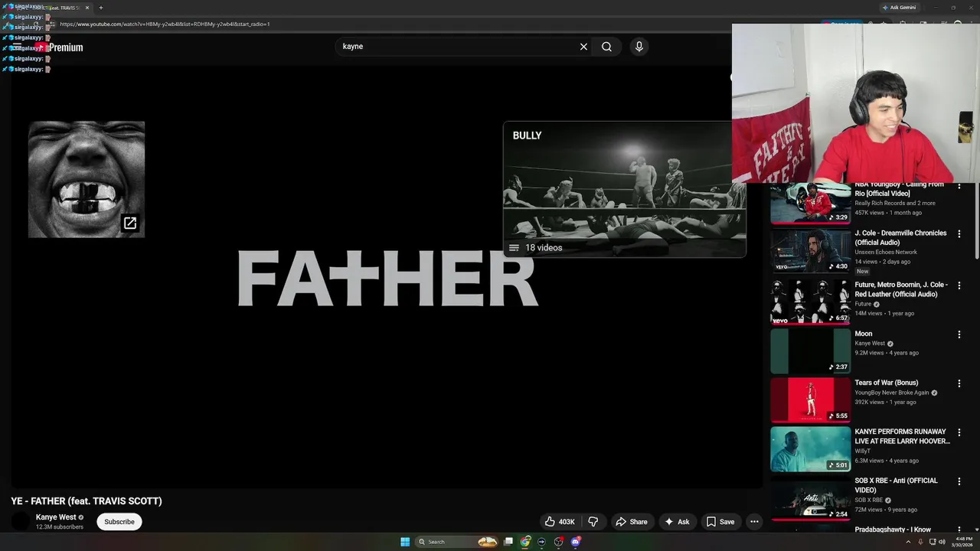Start voice search with microphone icon
The width and height of the screenshot is (980, 551).
pyautogui.click(x=639, y=47)
